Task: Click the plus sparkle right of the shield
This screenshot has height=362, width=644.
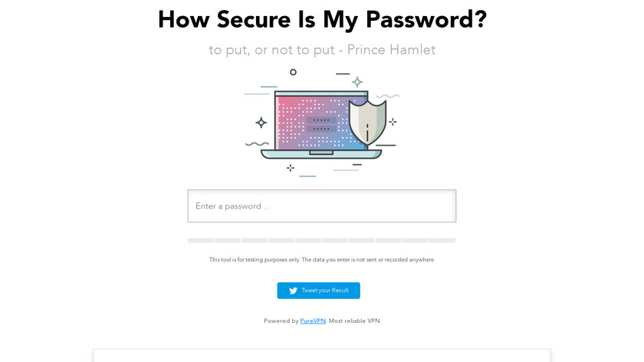Action: tap(393, 122)
